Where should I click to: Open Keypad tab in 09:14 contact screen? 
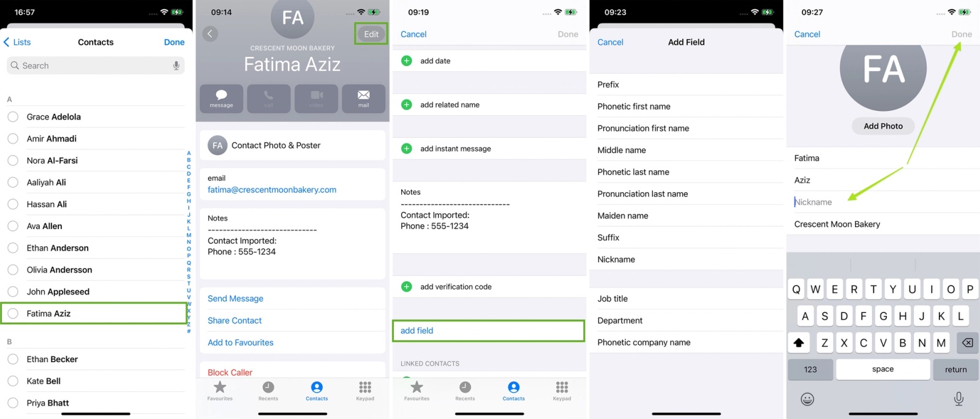(x=365, y=391)
